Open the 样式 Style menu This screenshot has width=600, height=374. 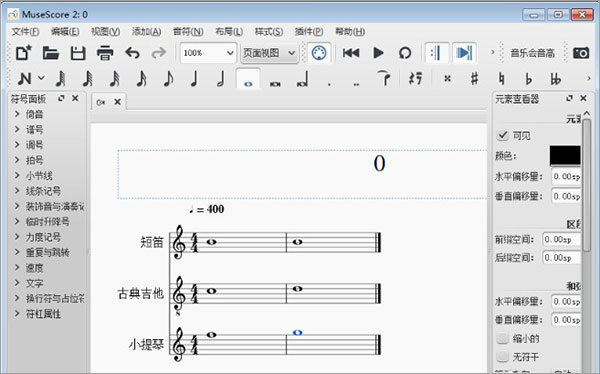[269, 31]
